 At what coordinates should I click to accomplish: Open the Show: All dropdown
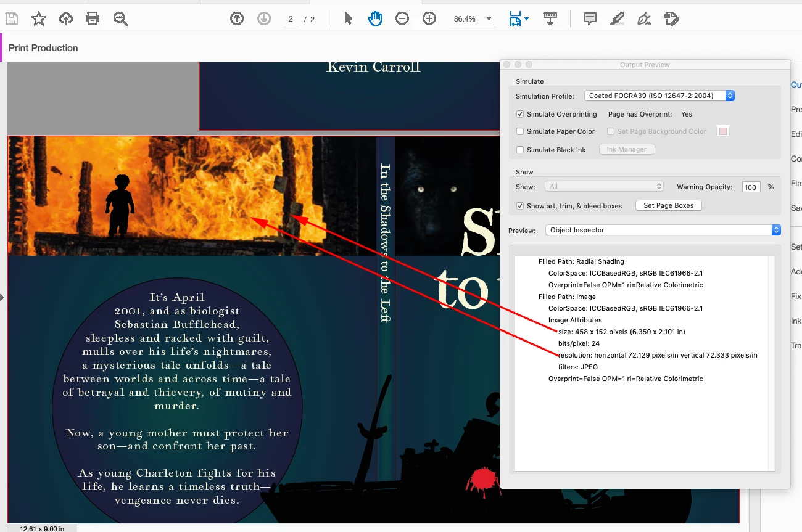tap(604, 186)
